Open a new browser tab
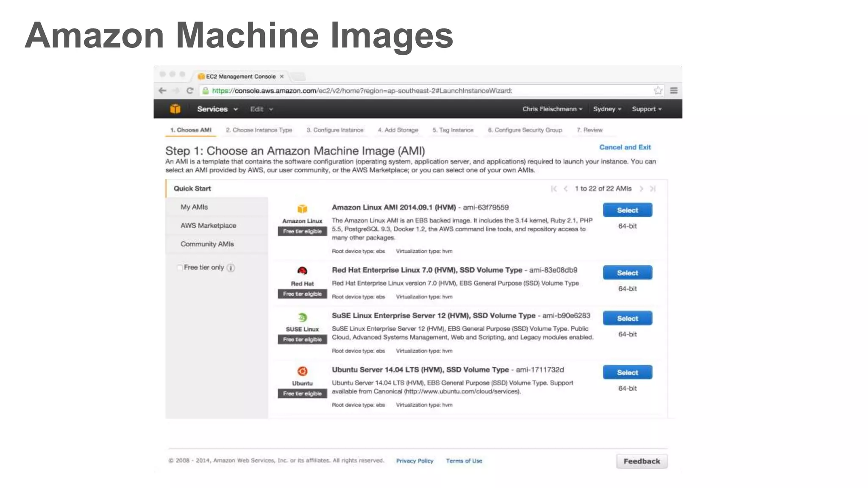 pos(298,77)
